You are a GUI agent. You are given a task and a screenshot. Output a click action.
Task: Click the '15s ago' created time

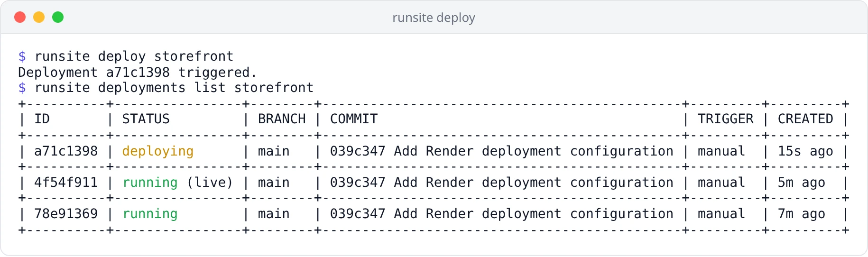tap(805, 151)
